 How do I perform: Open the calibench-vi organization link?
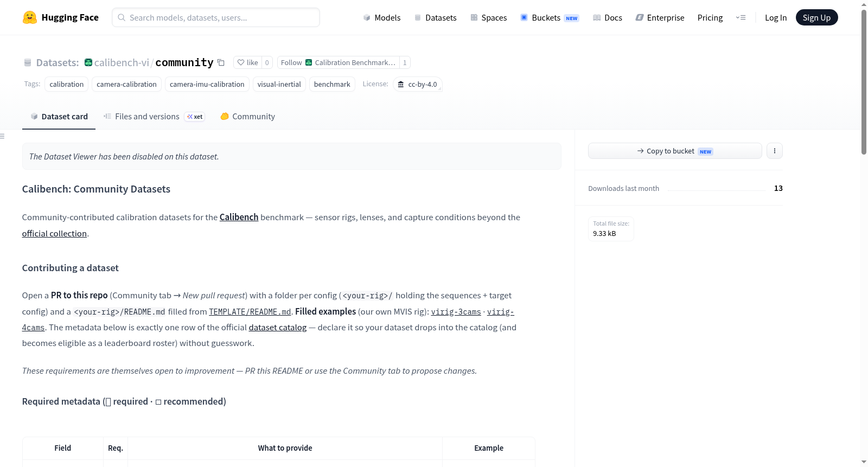(122, 62)
